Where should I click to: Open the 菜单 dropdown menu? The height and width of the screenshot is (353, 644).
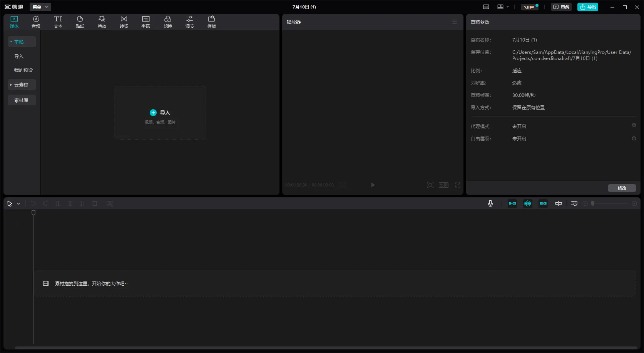coord(40,7)
